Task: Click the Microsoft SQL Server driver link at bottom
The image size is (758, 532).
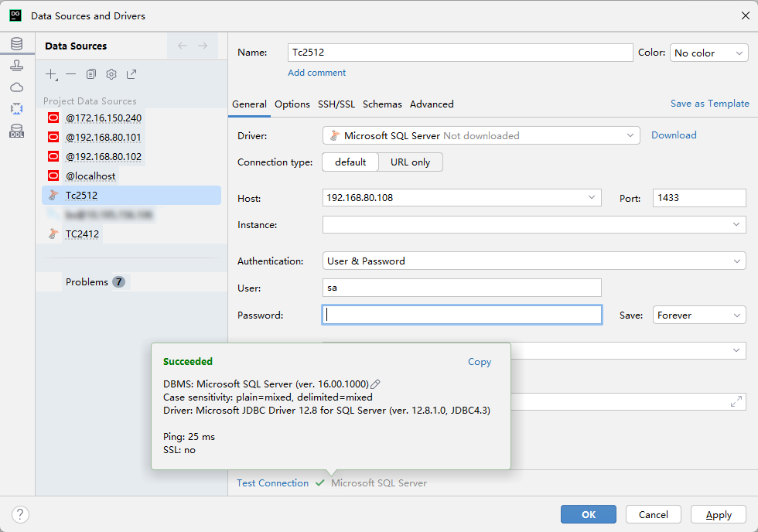Action: [x=379, y=483]
